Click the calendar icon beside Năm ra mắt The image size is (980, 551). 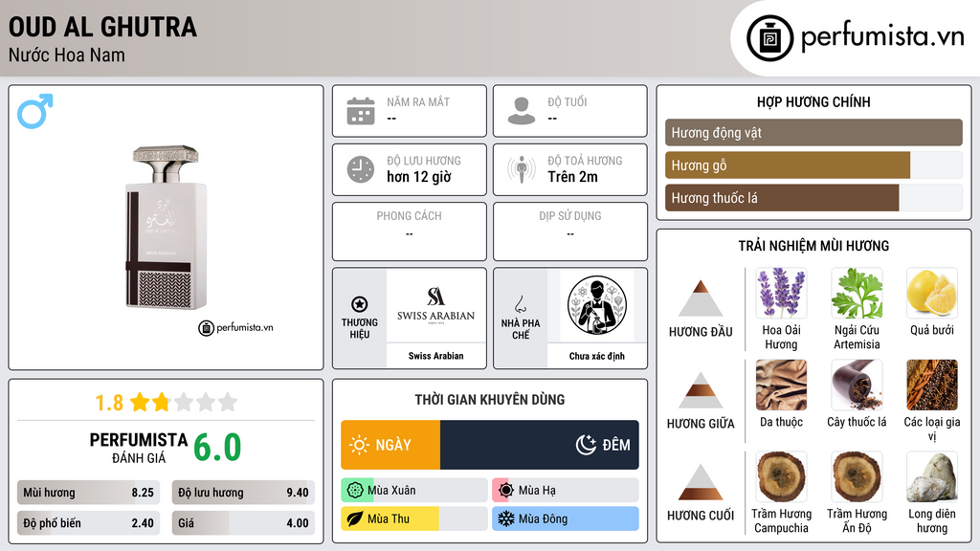pyautogui.click(x=361, y=111)
